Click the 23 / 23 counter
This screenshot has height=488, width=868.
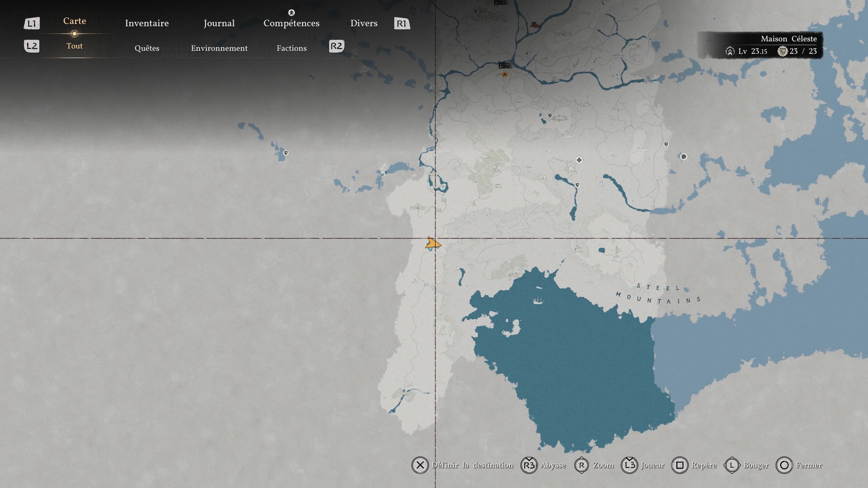pyautogui.click(x=803, y=51)
